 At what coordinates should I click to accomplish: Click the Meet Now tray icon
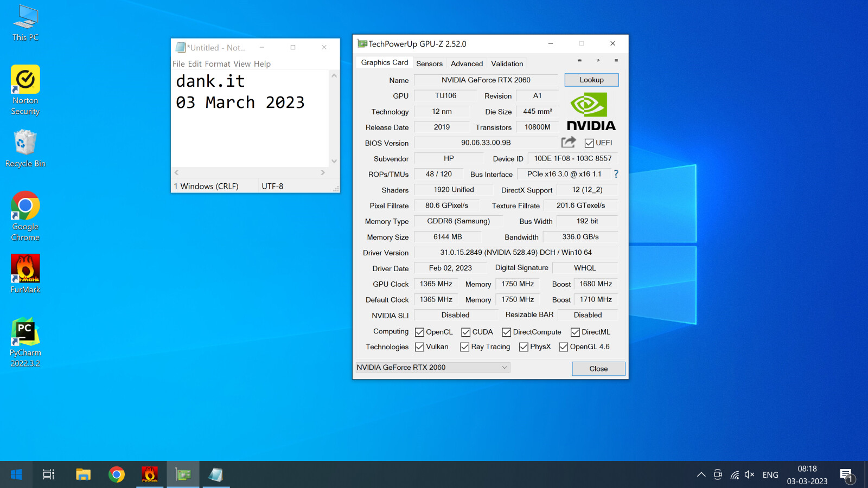718,474
